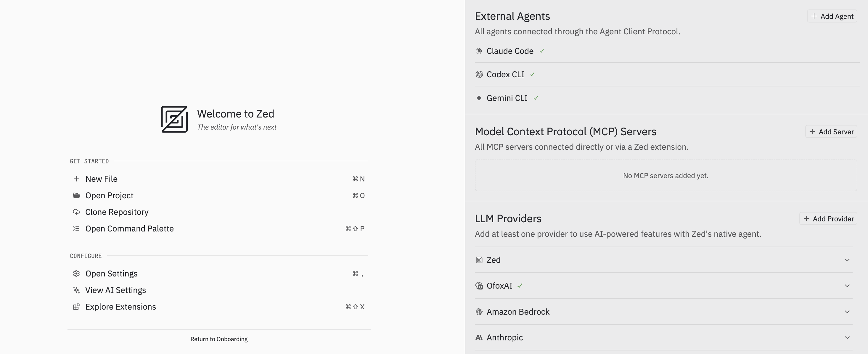Click the Zed provider icon in LLM Providers
Viewport: 868px width, 354px height.
click(x=479, y=260)
